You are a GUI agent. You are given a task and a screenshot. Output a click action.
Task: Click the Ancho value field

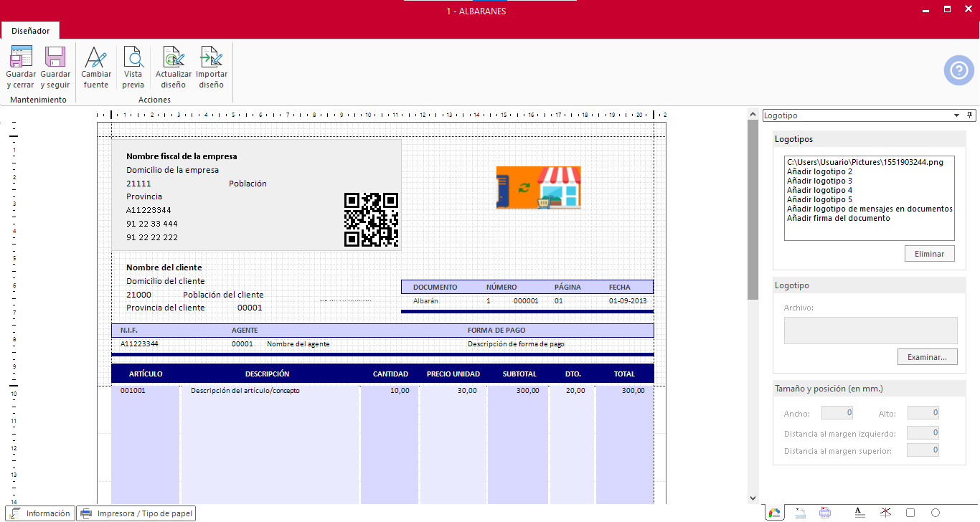[x=837, y=413]
